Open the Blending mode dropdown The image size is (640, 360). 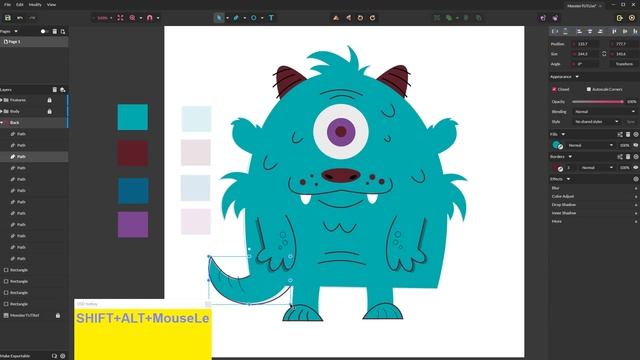pyautogui.click(x=604, y=112)
